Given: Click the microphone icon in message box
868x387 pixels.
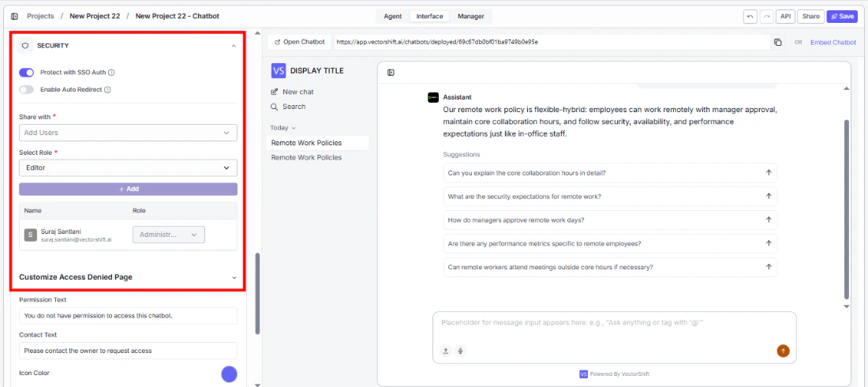Looking at the screenshot, I should (461, 351).
